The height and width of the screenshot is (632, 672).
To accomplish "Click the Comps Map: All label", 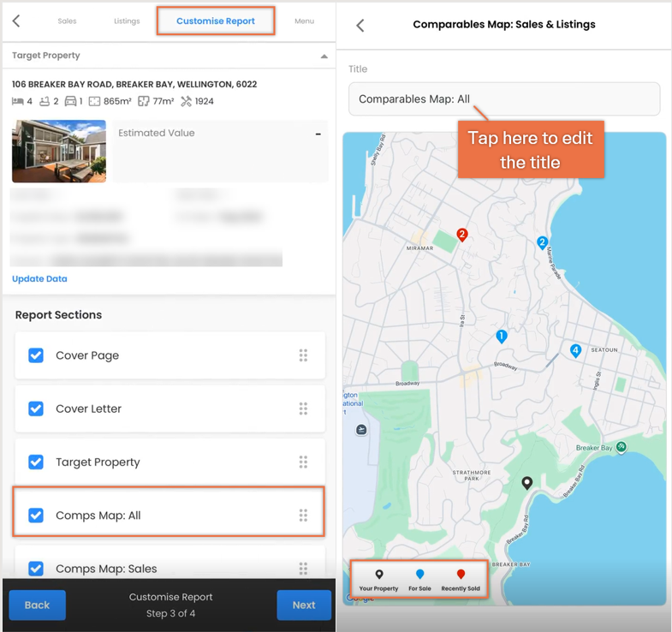I will 98,516.
